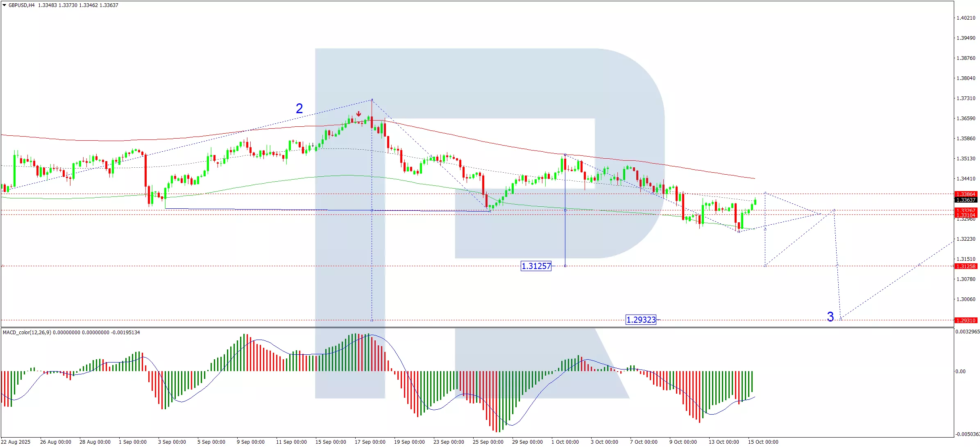
Task: Click the red down arrow sell signal
Action: (x=358, y=114)
